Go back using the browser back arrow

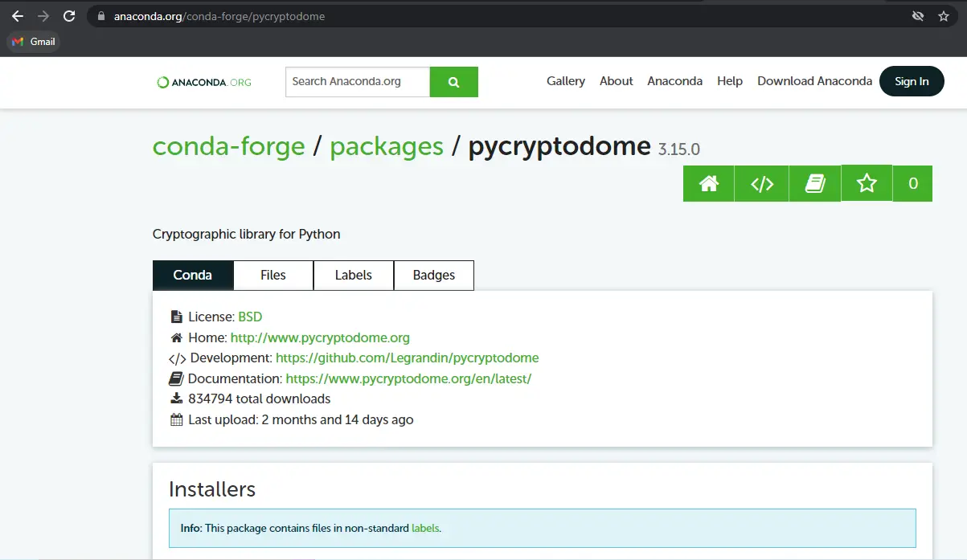click(18, 16)
